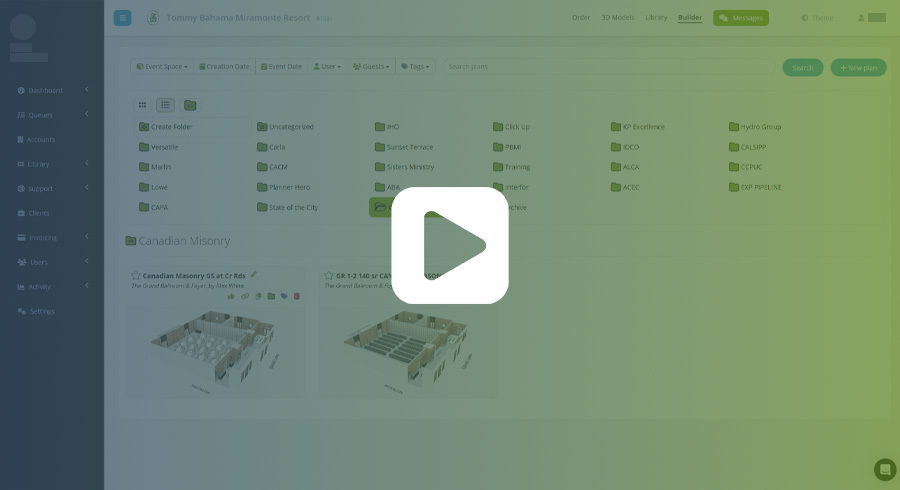Click the thumbs-up icon on the first plan
The image size is (900, 490).
click(231, 296)
